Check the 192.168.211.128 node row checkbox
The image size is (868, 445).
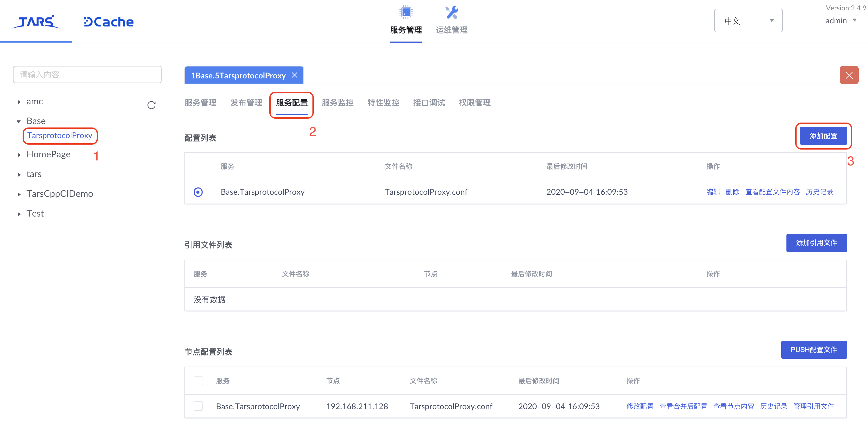pos(198,406)
